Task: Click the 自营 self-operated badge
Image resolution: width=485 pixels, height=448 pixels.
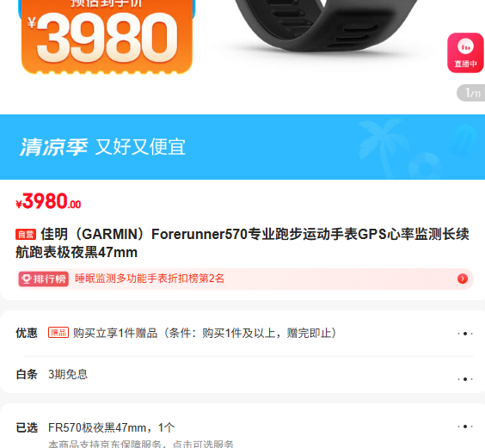Action: (x=26, y=235)
